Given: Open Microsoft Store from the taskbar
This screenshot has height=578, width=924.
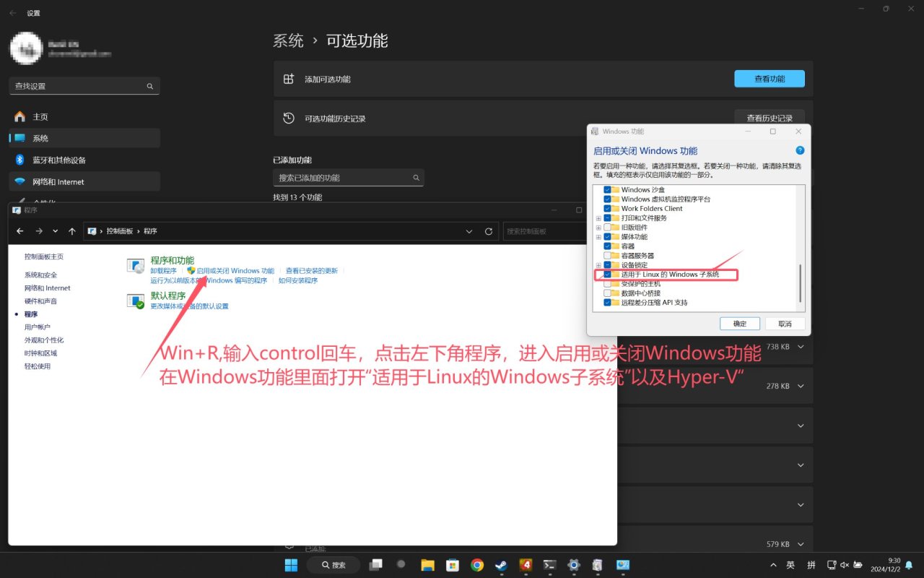Looking at the screenshot, I should pyautogui.click(x=453, y=565).
